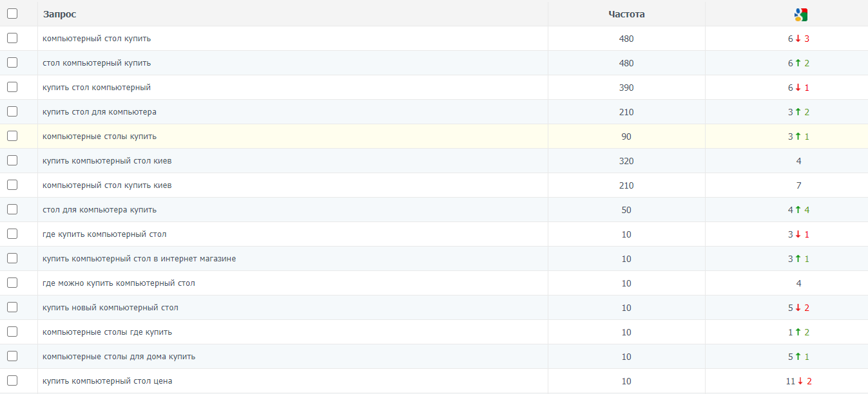Check the box for стол компьютерный купить
868x394 pixels.
[x=12, y=62]
